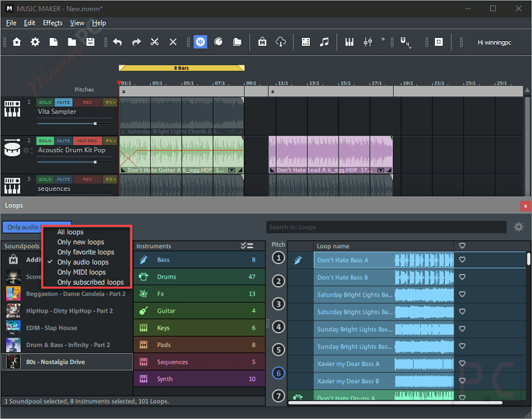Click the 8 Bars range marker

[182, 68]
